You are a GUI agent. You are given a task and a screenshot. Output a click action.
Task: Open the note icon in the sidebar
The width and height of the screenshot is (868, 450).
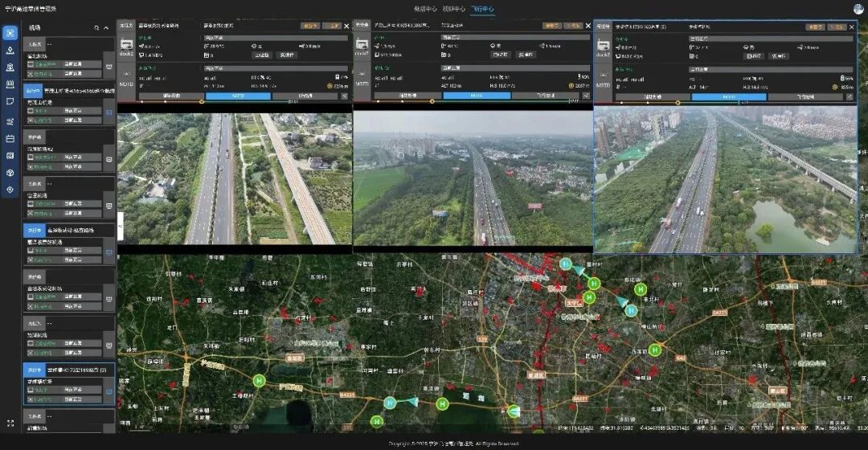(x=10, y=102)
